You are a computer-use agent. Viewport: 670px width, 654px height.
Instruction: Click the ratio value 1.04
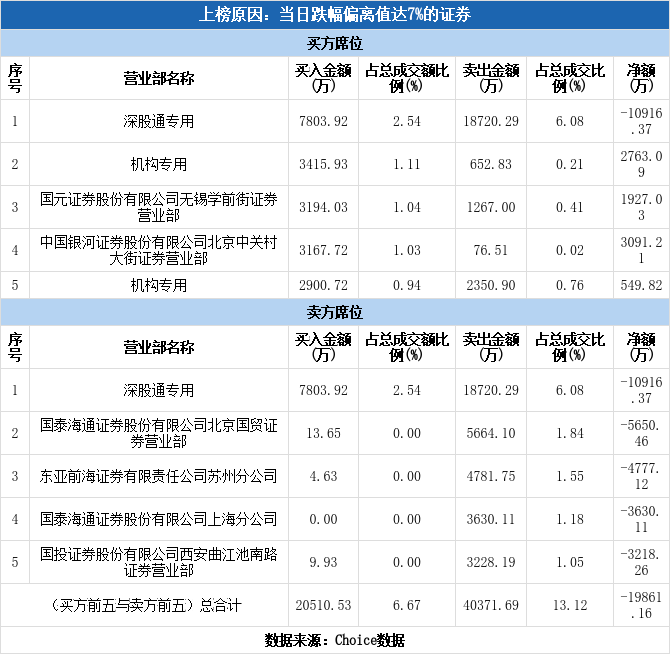click(406, 208)
